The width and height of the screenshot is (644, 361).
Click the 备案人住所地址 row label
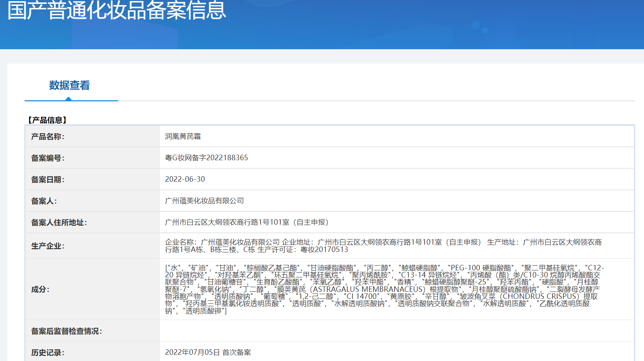pos(59,222)
